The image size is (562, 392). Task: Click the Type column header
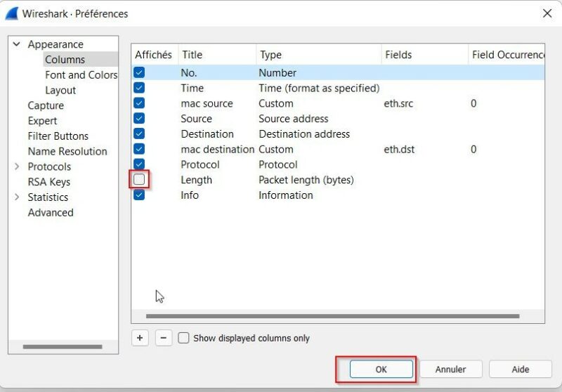click(x=319, y=55)
